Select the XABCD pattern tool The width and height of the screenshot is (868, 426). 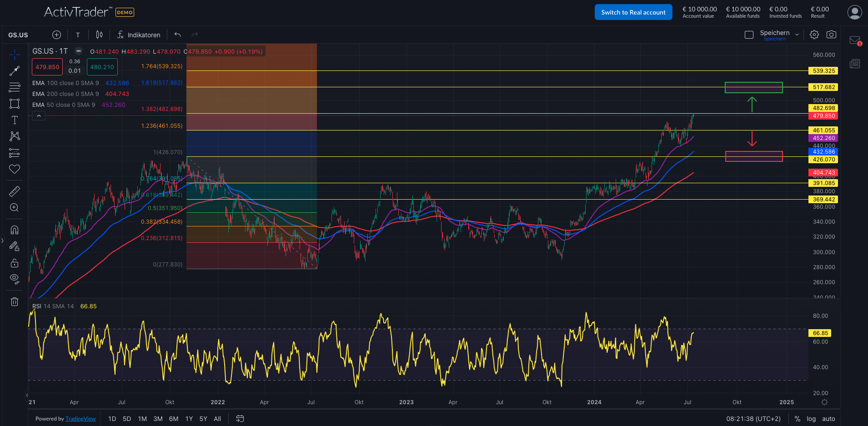[x=15, y=136]
